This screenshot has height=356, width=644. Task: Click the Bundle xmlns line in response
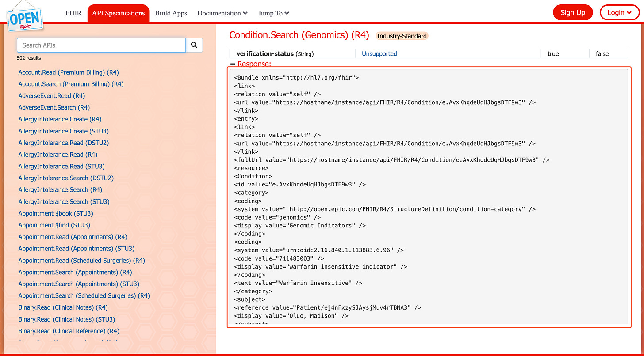click(x=296, y=77)
